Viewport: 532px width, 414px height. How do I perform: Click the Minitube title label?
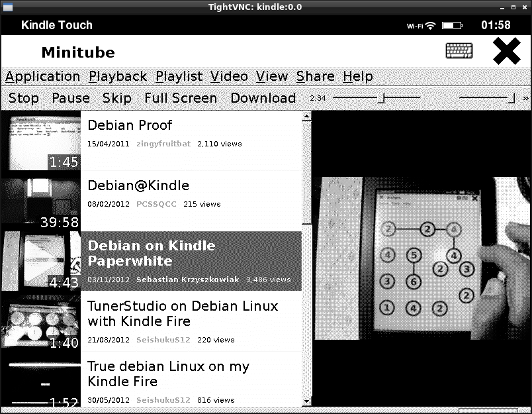click(x=78, y=52)
